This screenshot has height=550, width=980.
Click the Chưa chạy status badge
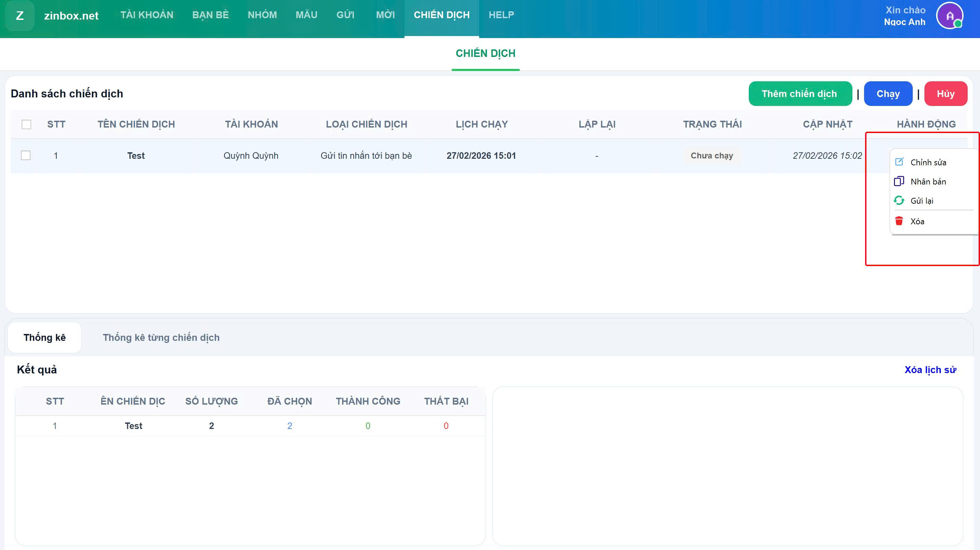pyautogui.click(x=711, y=156)
